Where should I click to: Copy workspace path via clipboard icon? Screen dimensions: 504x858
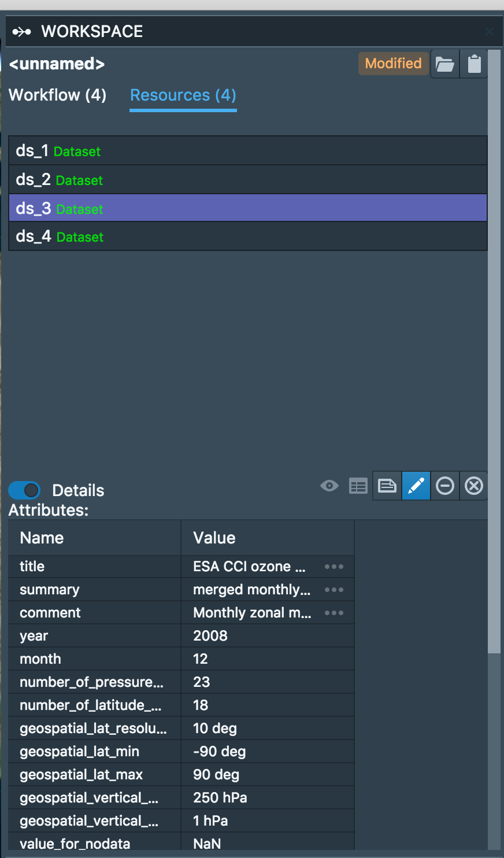coord(473,64)
